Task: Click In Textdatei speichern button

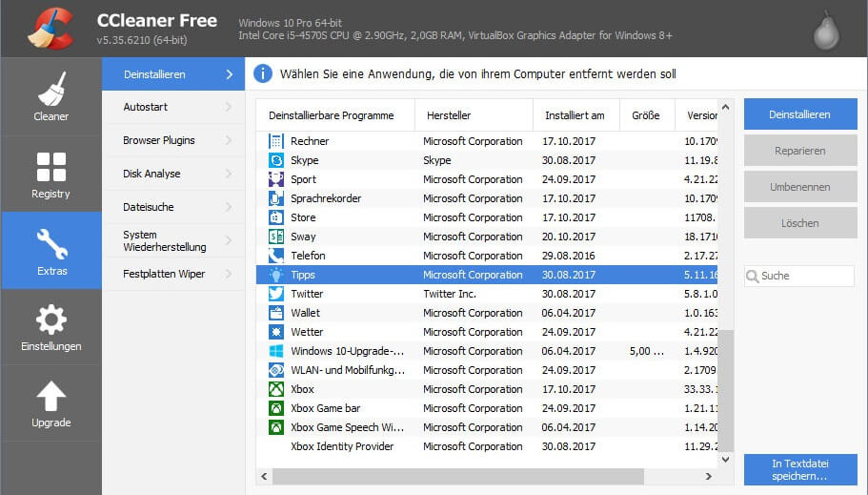Action: 800,469
